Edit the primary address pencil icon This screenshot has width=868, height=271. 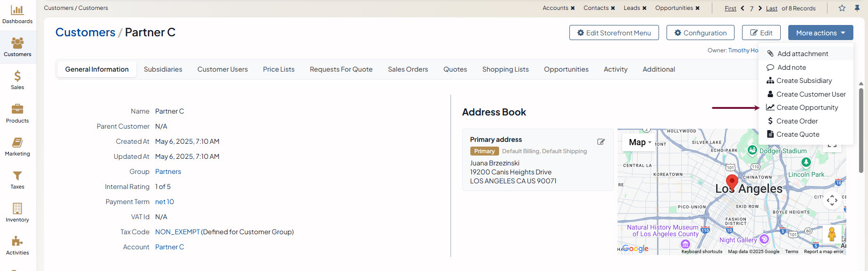click(x=601, y=141)
